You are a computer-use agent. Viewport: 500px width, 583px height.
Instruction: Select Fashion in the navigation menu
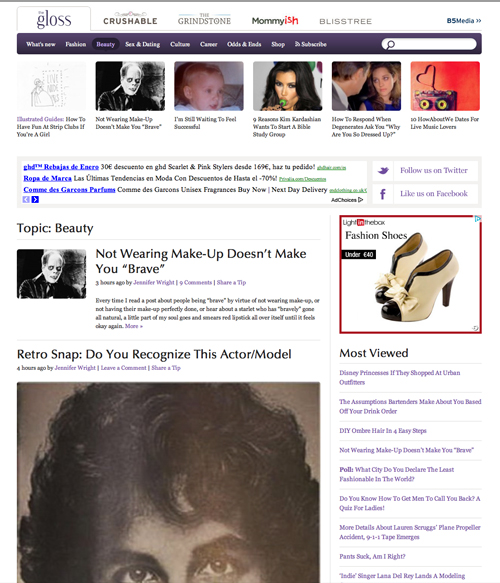pos(75,44)
